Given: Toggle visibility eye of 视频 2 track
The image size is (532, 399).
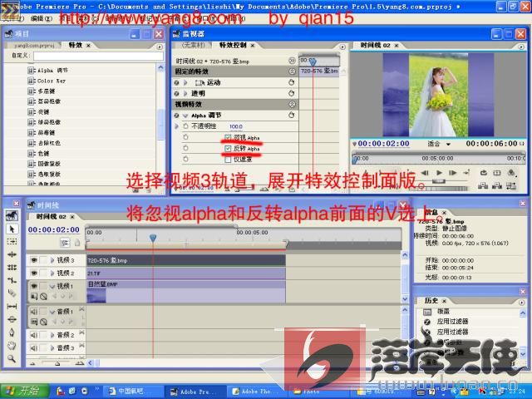Looking at the screenshot, I should 34,273.
